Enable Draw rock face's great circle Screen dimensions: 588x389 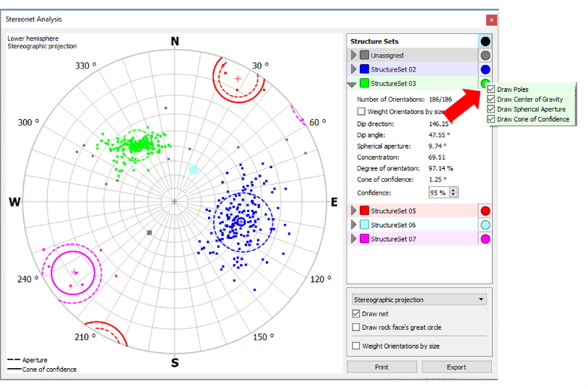[356, 327]
